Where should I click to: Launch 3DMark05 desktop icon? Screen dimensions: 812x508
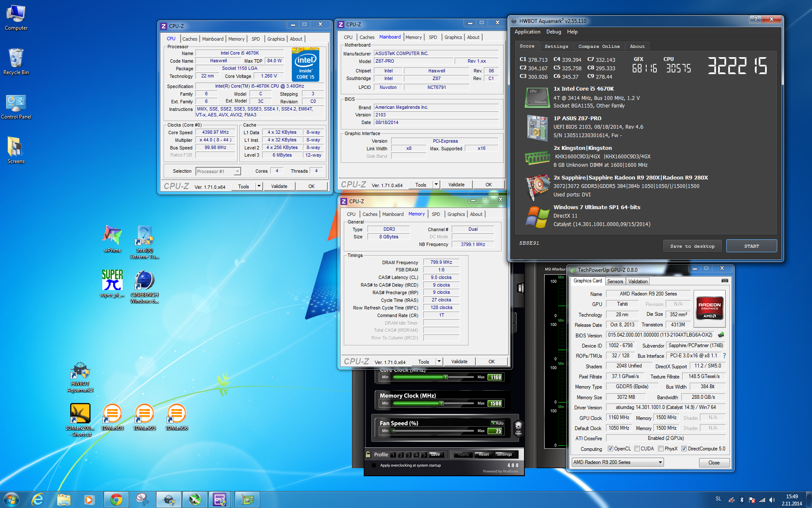click(145, 417)
